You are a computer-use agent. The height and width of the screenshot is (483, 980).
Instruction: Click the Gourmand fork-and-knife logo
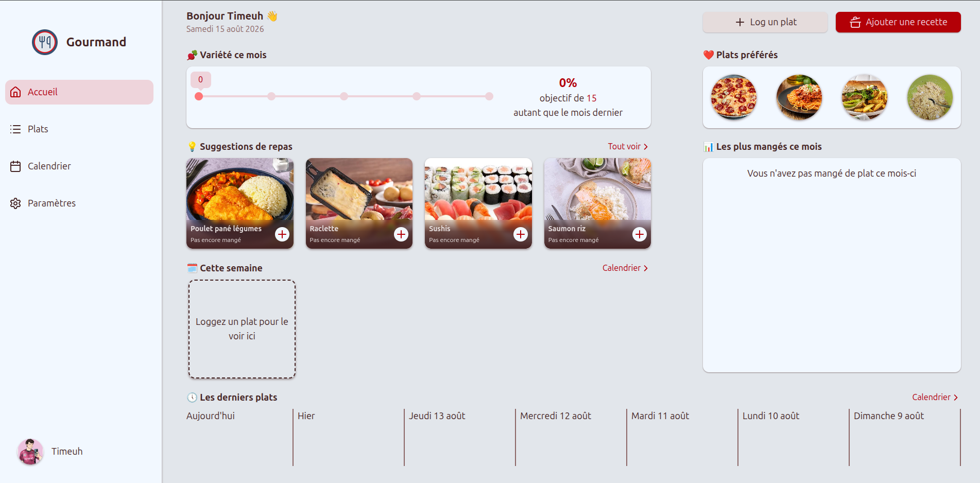[x=45, y=42]
